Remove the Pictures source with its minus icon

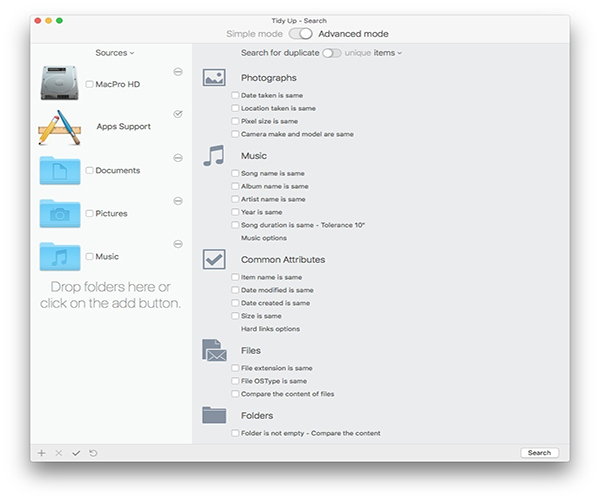(x=178, y=201)
